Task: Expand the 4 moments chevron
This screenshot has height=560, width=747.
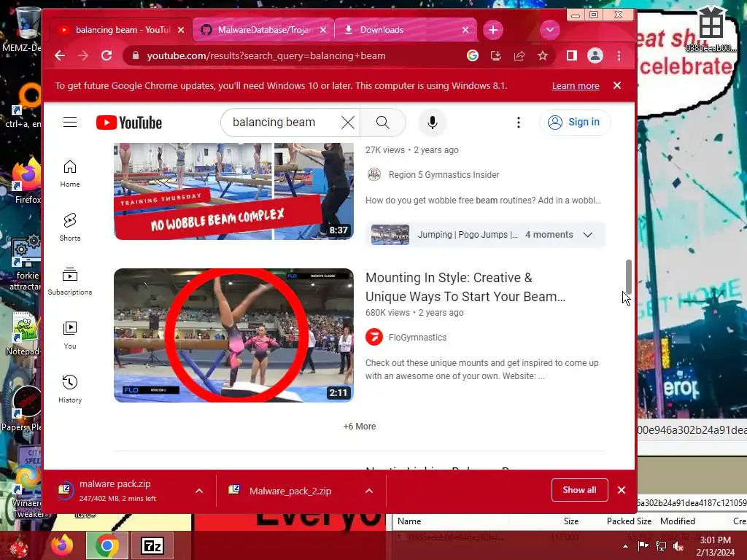Action: point(588,235)
